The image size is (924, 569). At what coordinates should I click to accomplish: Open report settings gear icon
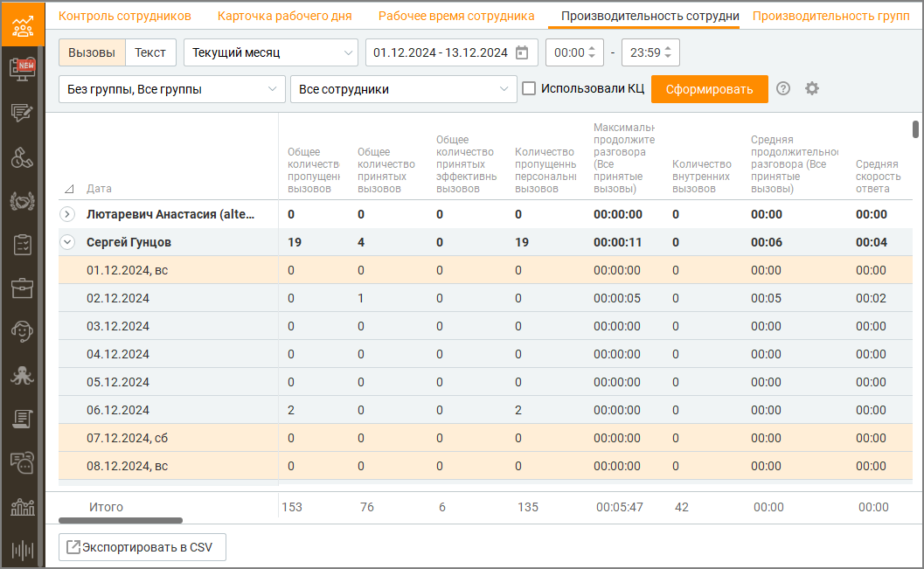point(812,88)
